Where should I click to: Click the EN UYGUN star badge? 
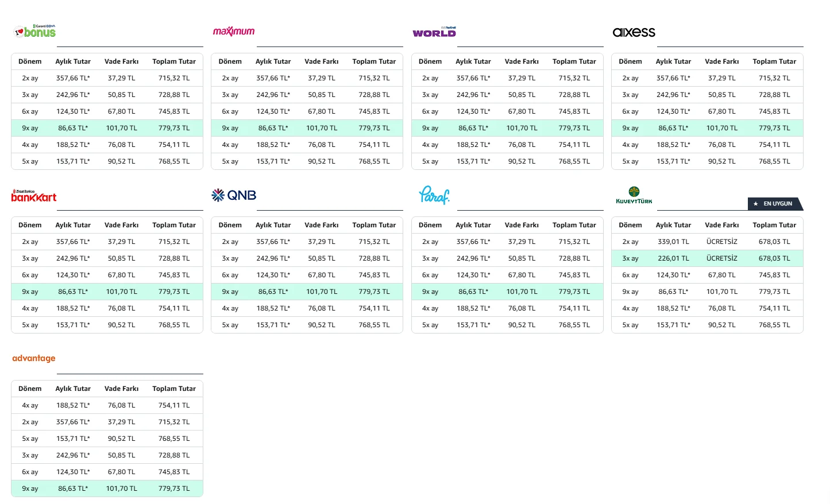tap(775, 204)
